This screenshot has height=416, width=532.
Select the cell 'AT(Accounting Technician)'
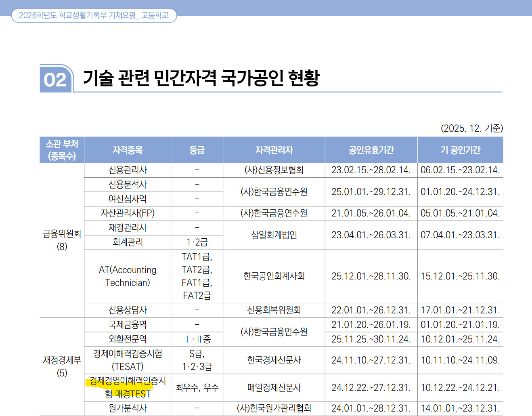click(128, 276)
